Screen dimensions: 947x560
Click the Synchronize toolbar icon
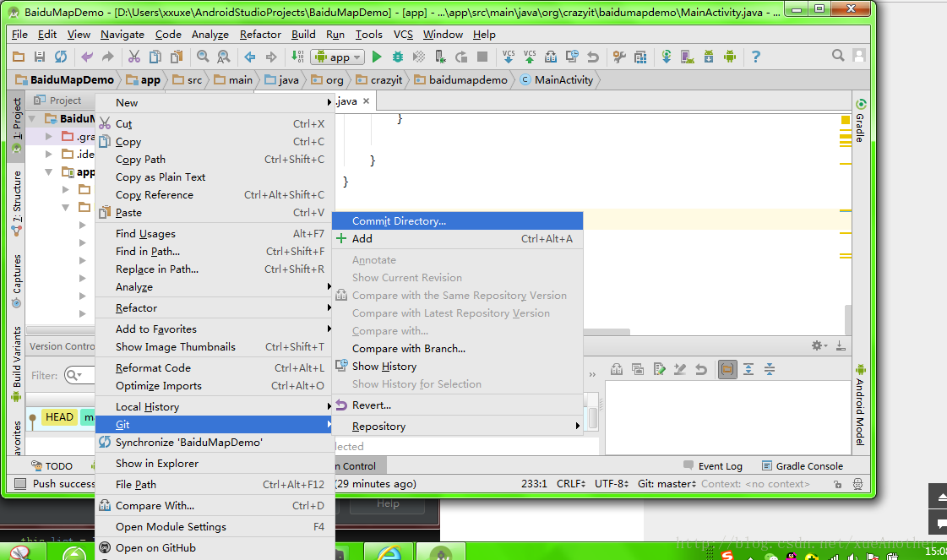[x=60, y=57]
